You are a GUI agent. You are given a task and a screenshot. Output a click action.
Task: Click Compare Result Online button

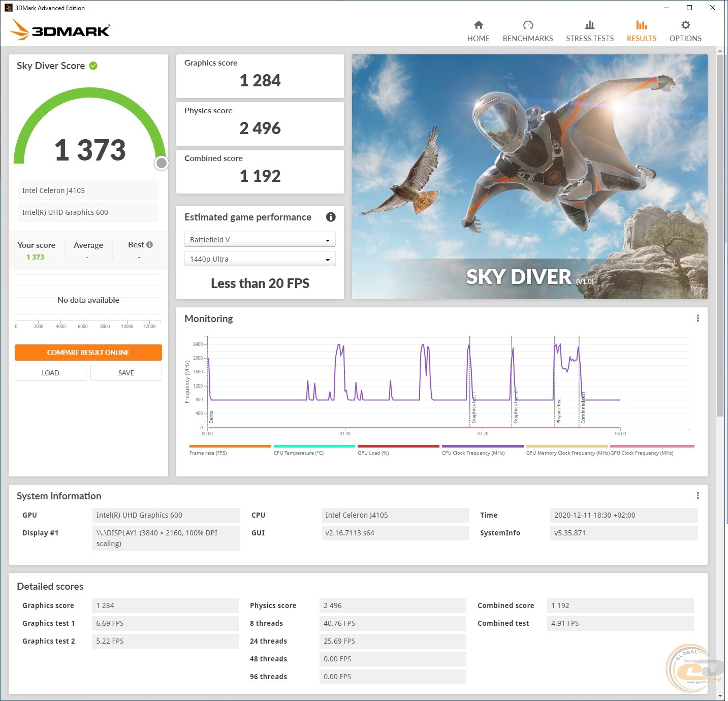coord(88,353)
